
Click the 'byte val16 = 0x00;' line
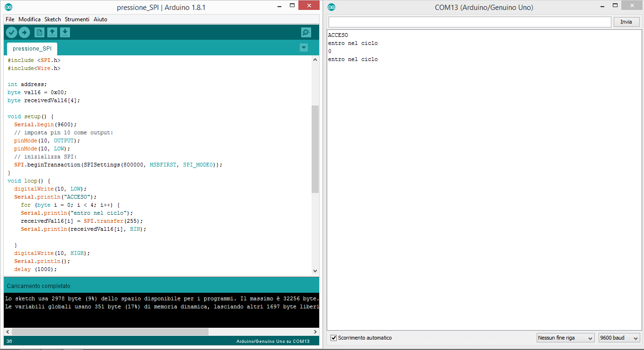coord(37,92)
